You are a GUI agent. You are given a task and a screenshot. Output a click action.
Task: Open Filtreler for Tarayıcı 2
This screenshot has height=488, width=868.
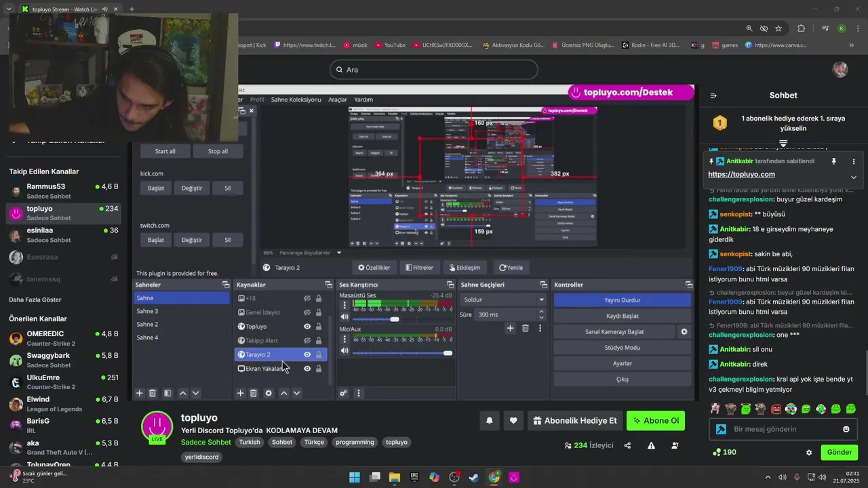419,268
